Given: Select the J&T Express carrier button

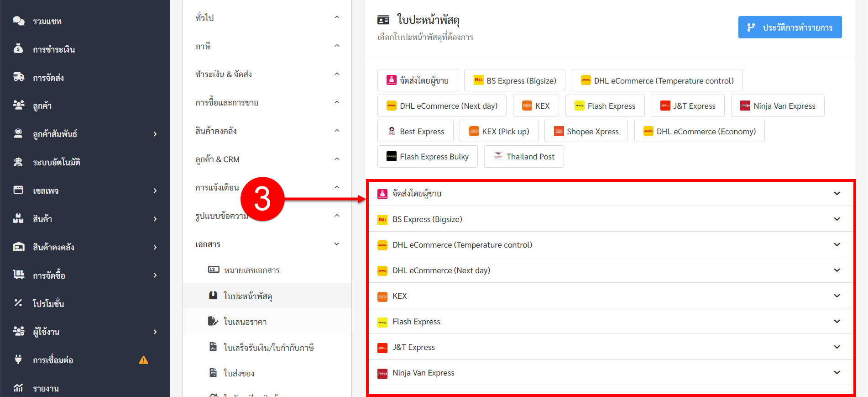Looking at the screenshot, I should pos(688,106).
